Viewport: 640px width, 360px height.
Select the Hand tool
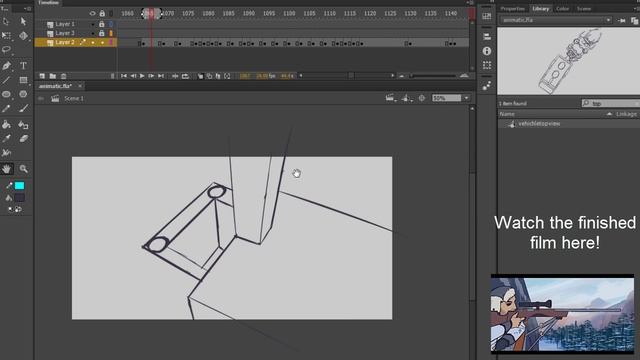coord(7,169)
